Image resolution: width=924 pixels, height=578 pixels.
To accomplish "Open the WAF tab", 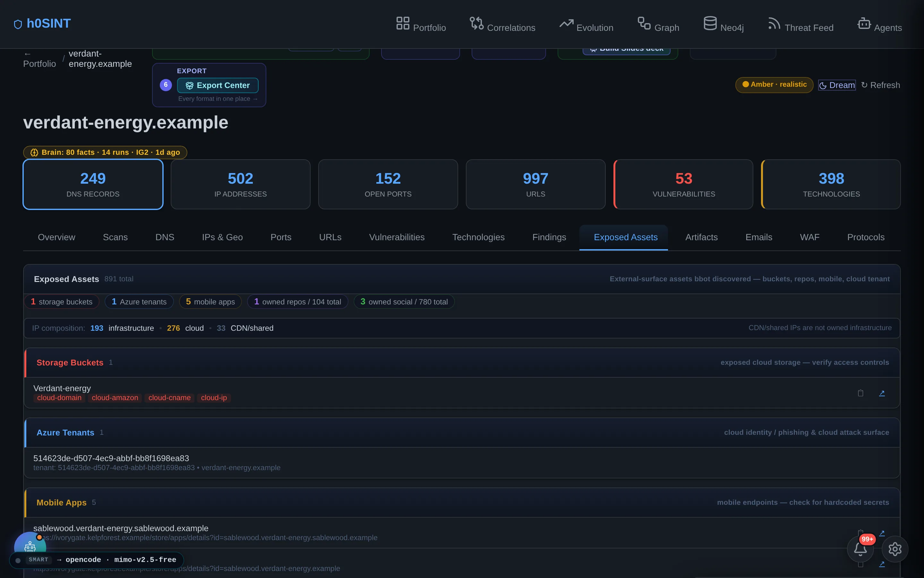I will 809,237.
